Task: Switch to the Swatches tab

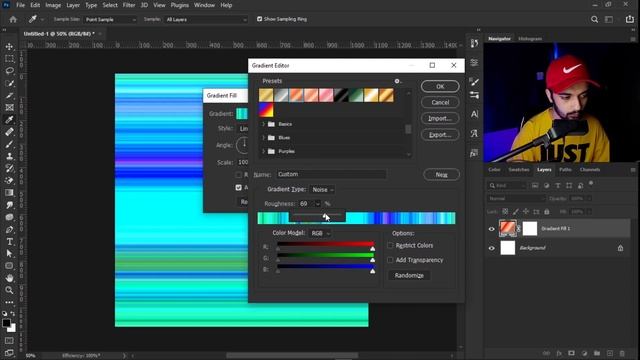Action: [x=519, y=170]
